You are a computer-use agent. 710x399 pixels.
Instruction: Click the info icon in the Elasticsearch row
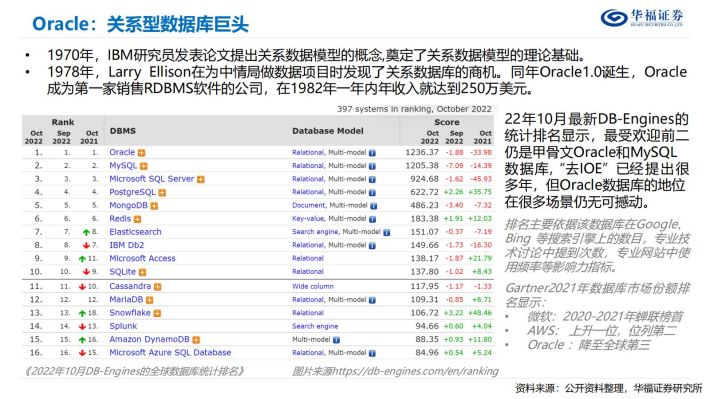[x=387, y=232]
